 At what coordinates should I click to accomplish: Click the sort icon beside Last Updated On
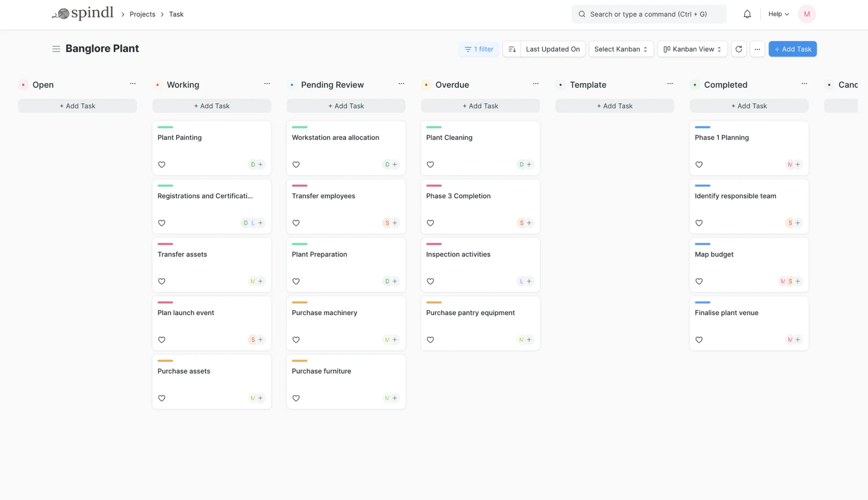pos(512,49)
